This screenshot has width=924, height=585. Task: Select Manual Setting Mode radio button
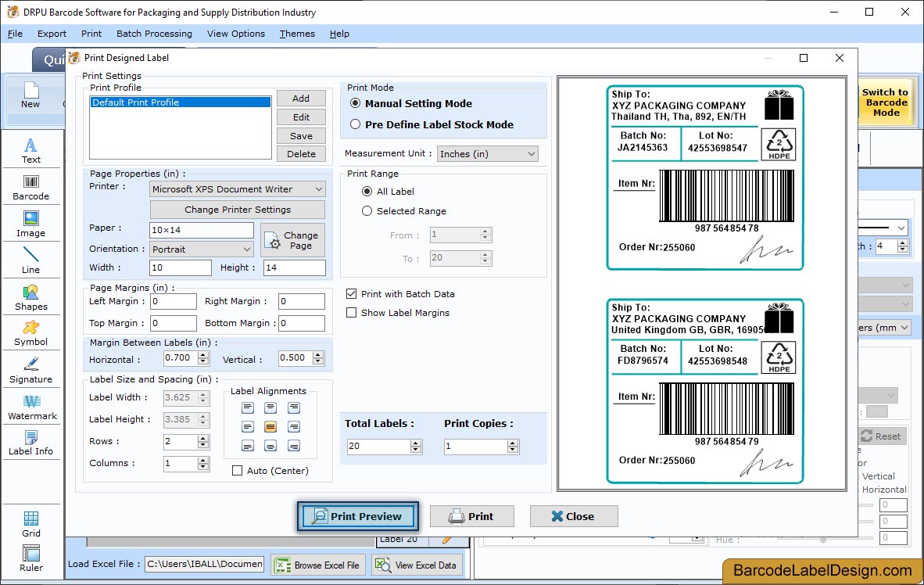(x=356, y=103)
